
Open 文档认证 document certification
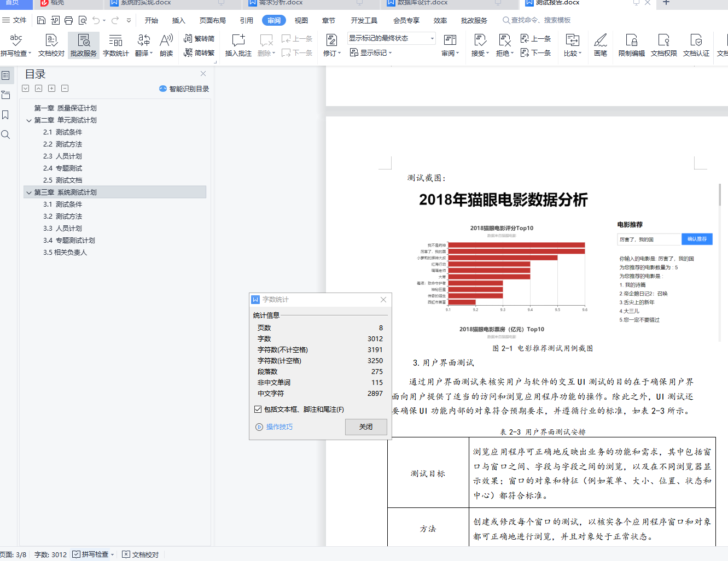pos(696,45)
